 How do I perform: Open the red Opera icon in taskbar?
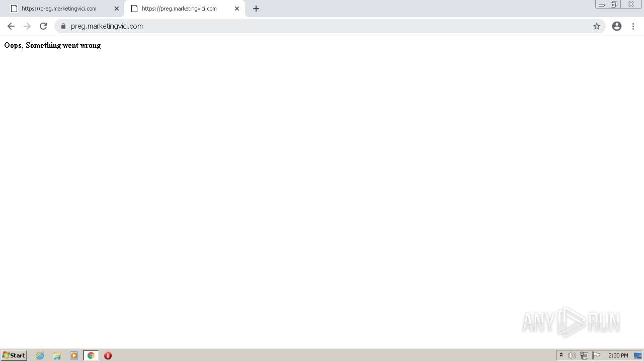(108, 355)
